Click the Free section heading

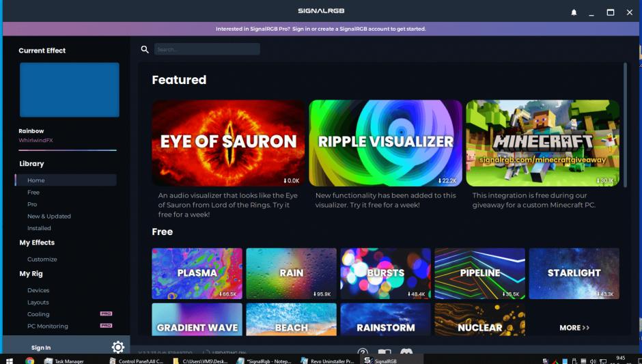point(162,232)
